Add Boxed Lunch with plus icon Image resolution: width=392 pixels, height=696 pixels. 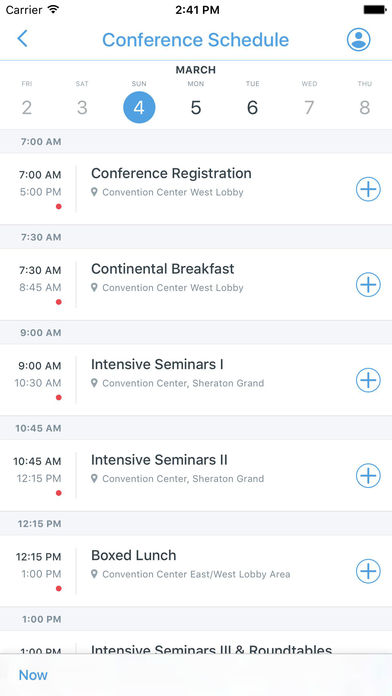pos(368,571)
